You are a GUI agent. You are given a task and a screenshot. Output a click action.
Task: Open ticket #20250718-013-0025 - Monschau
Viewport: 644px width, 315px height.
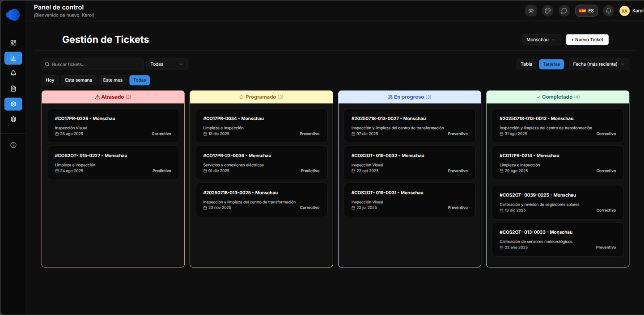coord(261,200)
